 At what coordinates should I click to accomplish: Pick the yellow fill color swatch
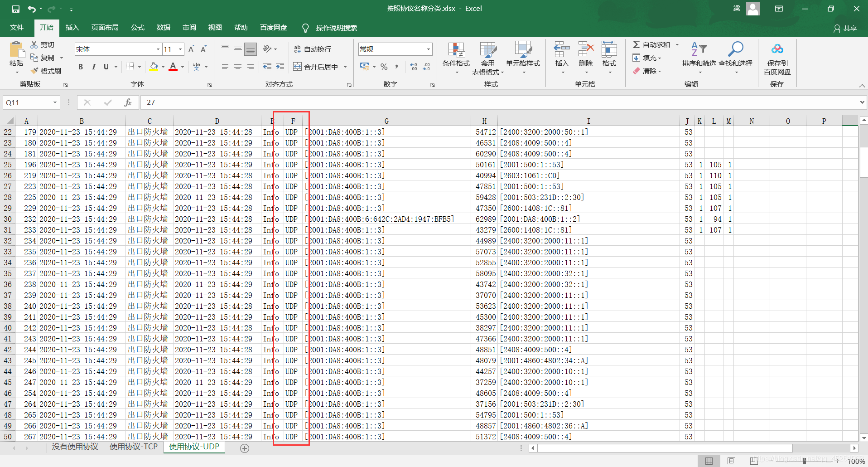point(154,67)
